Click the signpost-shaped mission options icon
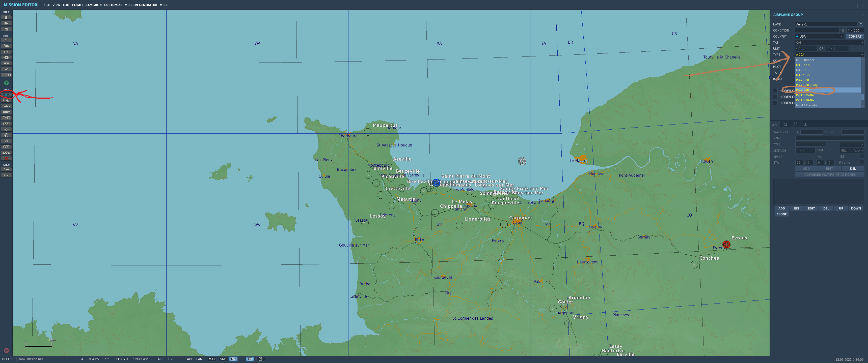868x363 pixels. tap(6, 63)
